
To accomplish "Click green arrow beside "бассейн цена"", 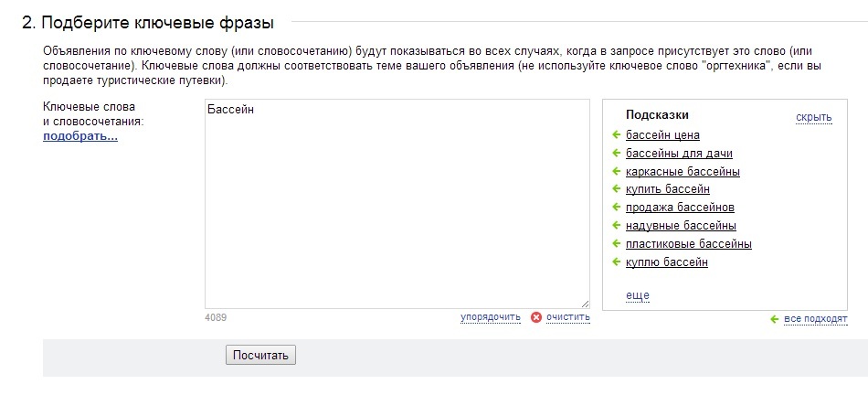I will tap(616, 134).
